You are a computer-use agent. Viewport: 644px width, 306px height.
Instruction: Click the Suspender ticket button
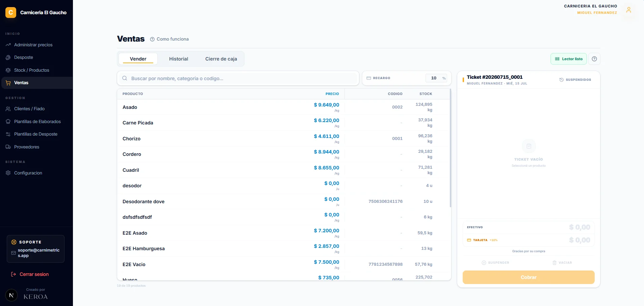pyautogui.click(x=495, y=263)
